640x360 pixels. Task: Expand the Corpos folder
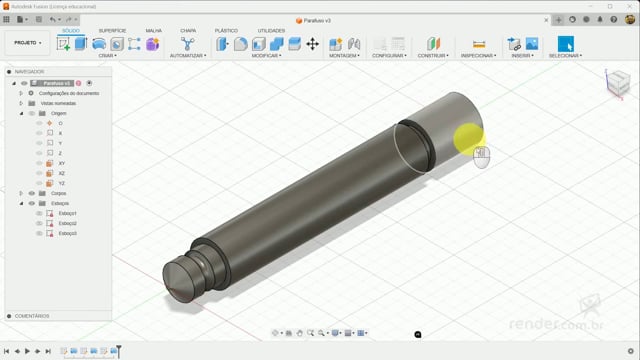pos(21,193)
